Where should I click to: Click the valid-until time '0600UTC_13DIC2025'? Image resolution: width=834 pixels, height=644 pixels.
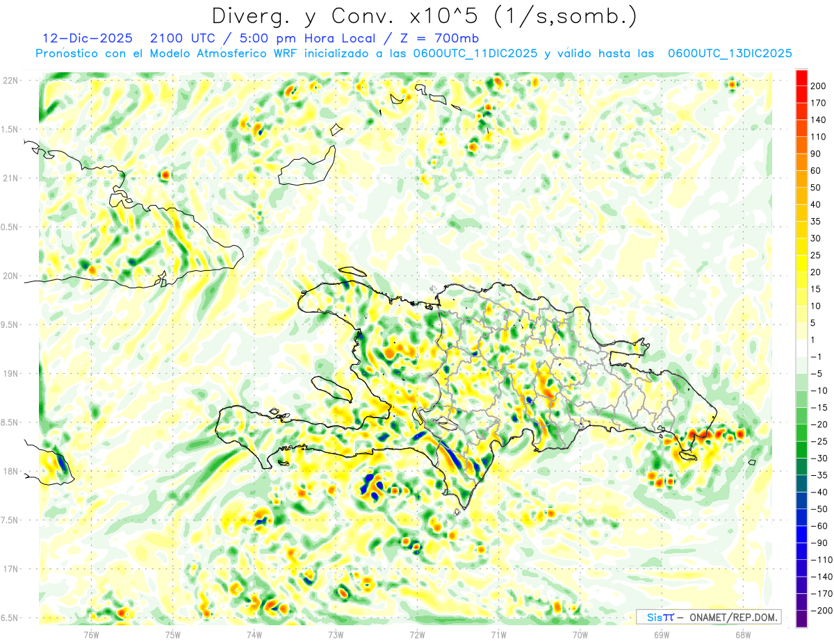tap(730, 53)
